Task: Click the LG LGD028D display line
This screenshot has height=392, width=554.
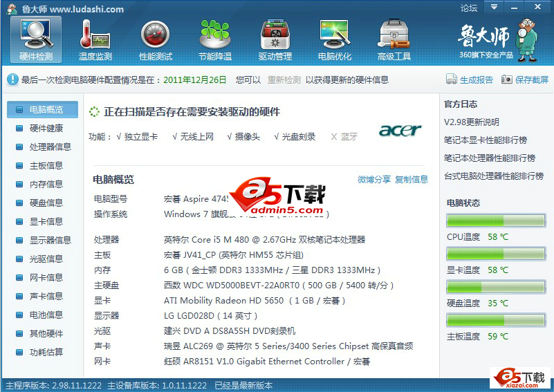Action: click(x=210, y=316)
